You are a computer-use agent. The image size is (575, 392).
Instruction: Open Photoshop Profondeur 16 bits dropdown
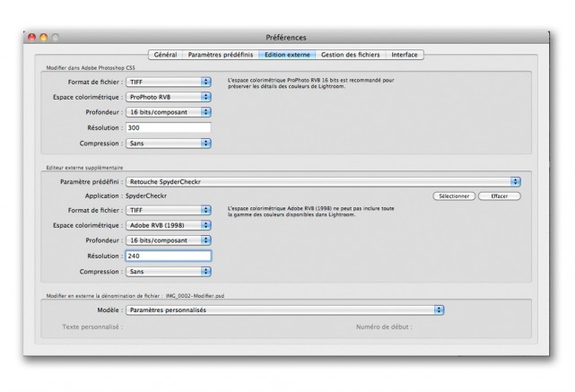169,112
